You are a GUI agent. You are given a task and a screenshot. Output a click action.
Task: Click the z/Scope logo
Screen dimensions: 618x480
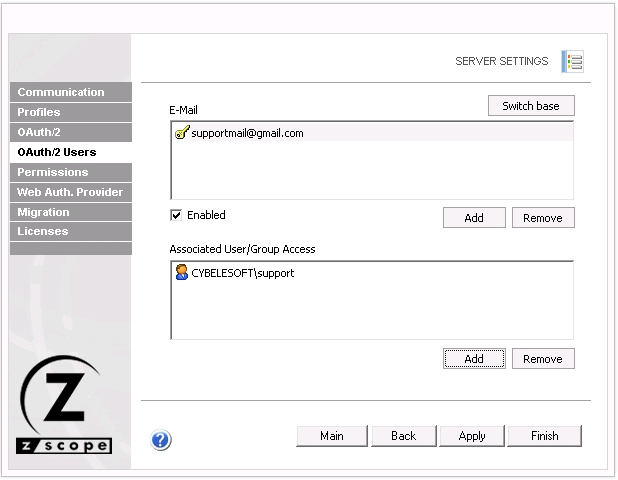click(66, 405)
